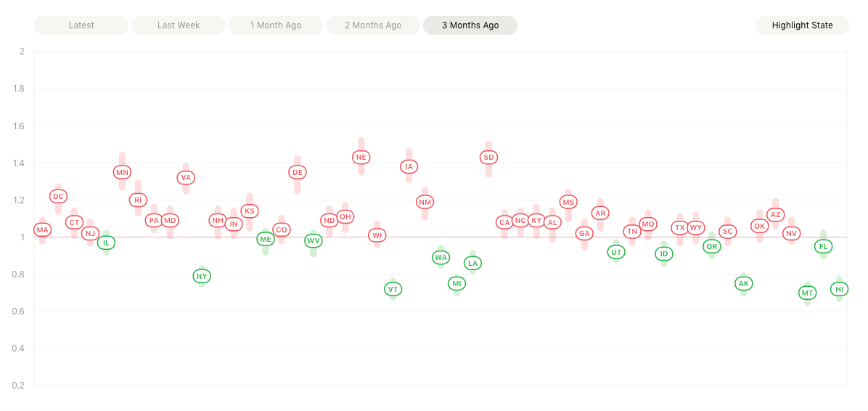This screenshot has height=411, width=868.
Task: Click the VT state data point
Action: coord(393,289)
